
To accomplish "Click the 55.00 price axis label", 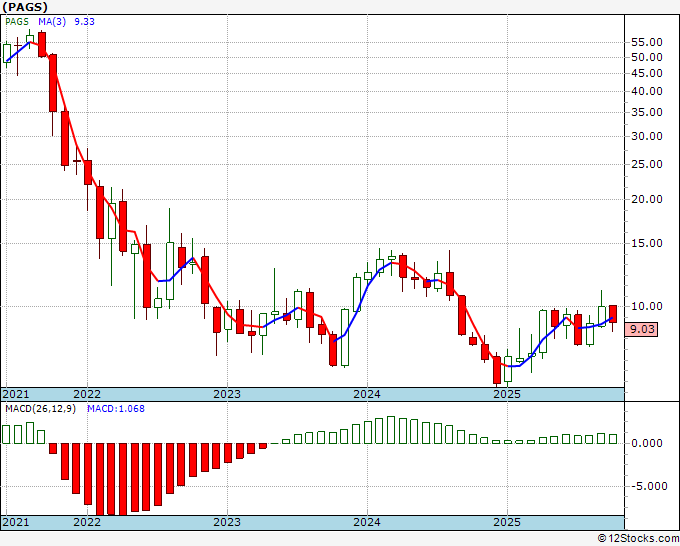I will coord(647,42).
